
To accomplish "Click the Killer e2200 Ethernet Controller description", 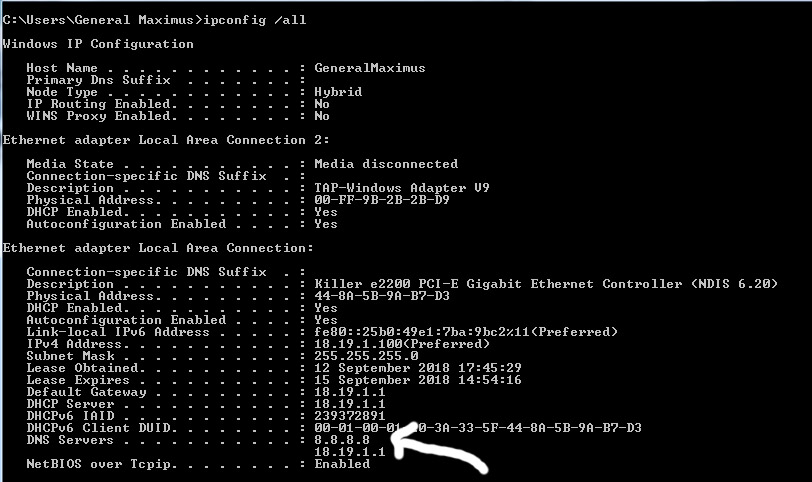I will [x=546, y=284].
